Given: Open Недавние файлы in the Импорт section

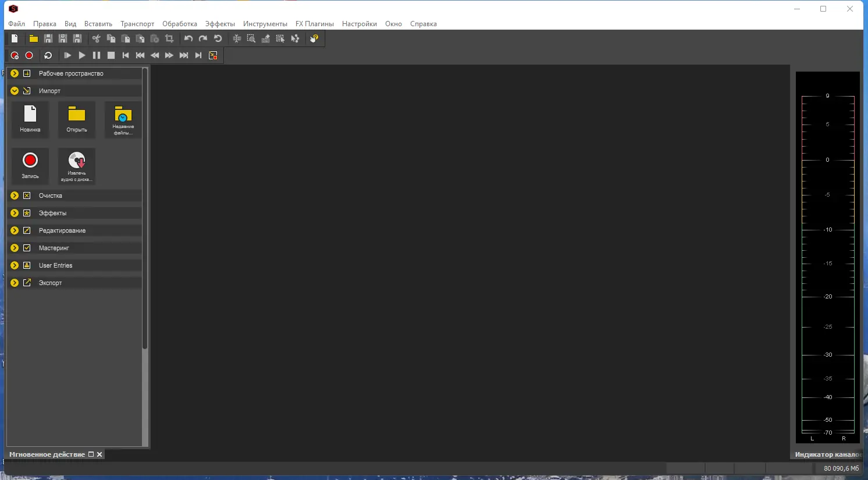Looking at the screenshot, I should coord(123,120).
